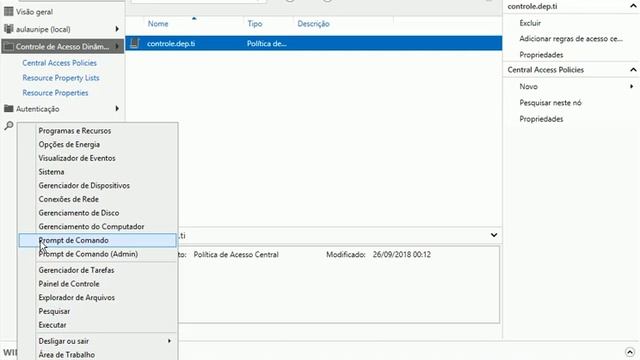Sort list by Descrição column header

pyautogui.click(x=313, y=24)
